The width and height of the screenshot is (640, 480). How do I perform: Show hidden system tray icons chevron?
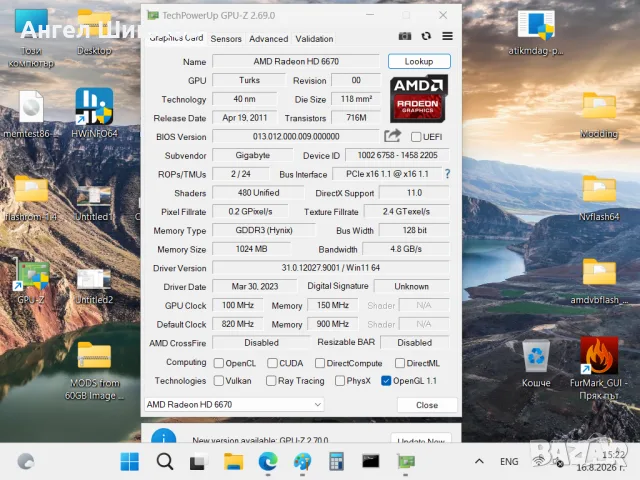click(479, 462)
